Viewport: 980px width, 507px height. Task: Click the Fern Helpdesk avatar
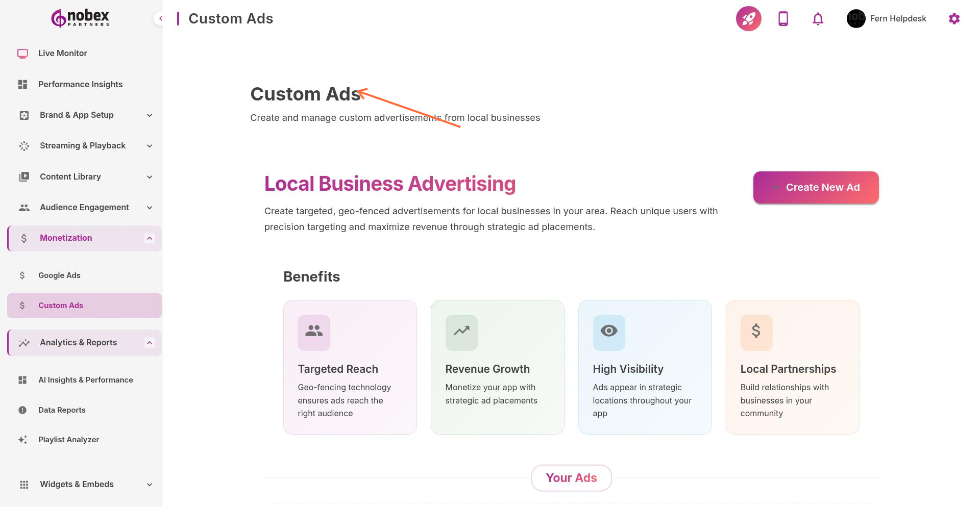coord(855,18)
